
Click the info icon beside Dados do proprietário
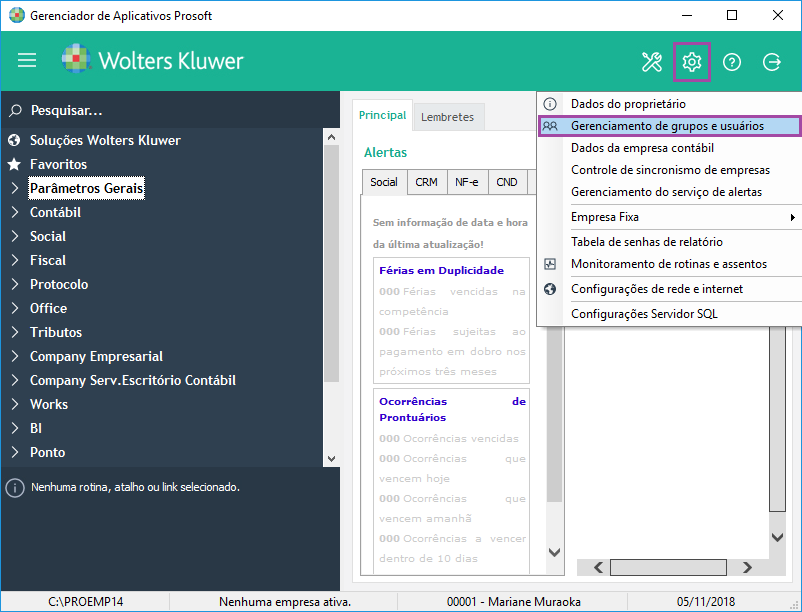point(550,104)
